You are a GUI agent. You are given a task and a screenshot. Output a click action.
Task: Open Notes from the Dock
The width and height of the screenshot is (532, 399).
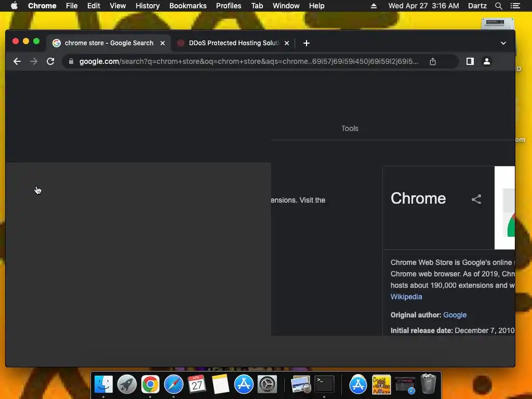click(220, 384)
